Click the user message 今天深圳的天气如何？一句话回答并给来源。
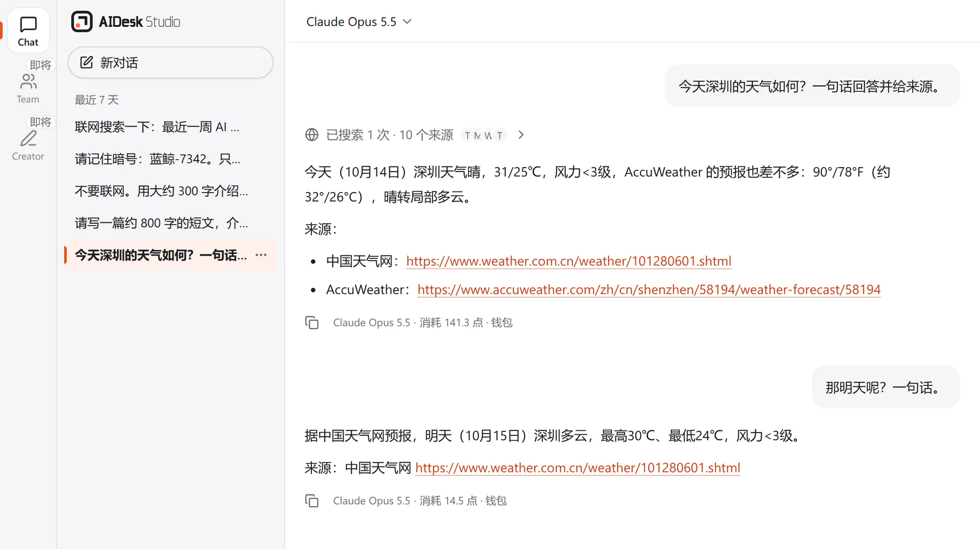Viewport: 980px width, 549px height. pyautogui.click(x=812, y=86)
